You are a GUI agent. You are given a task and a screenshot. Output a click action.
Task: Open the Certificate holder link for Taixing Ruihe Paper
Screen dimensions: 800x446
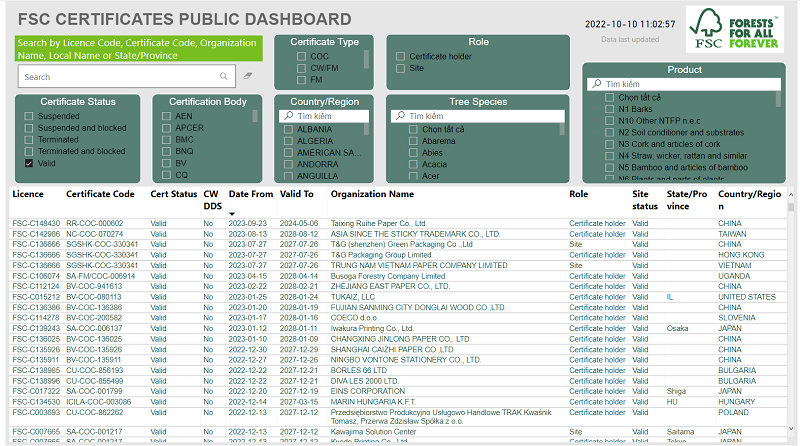point(597,223)
